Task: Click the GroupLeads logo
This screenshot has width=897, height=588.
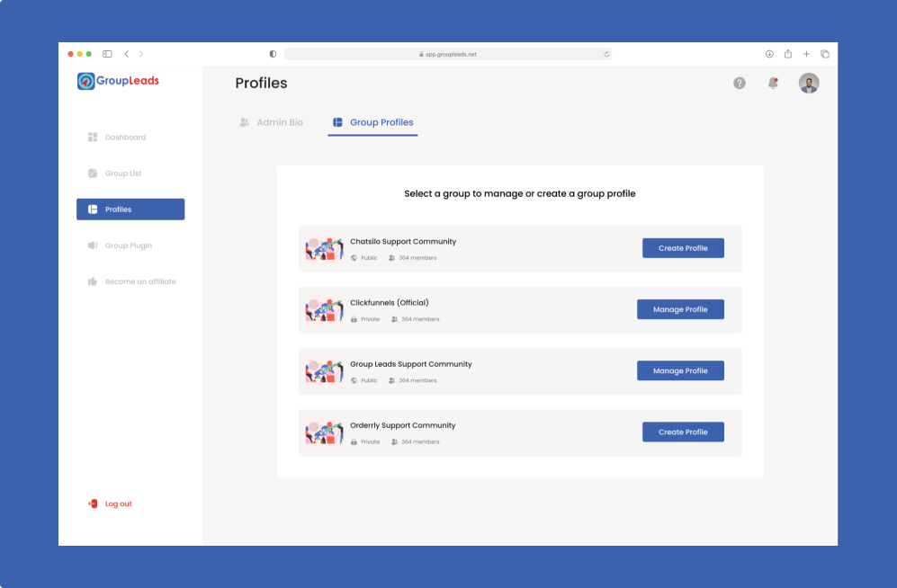Action: [x=118, y=81]
